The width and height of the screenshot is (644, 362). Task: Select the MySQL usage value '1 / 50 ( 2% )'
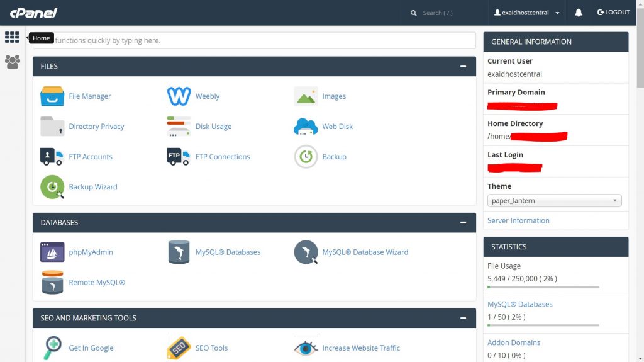pos(506,317)
